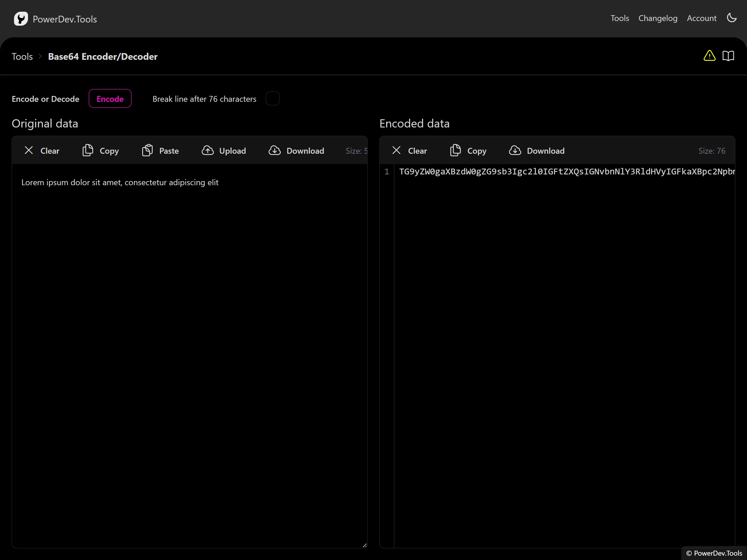Image resolution: width=747 pixels, height=560 pixels.
Task: Click the yellow warning triangle icon
Action: [x=710, y=56]
